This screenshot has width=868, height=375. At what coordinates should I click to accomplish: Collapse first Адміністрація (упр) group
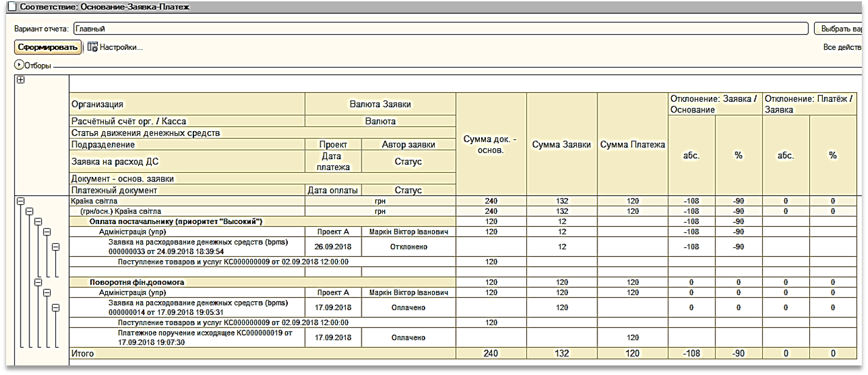(47, 232)
